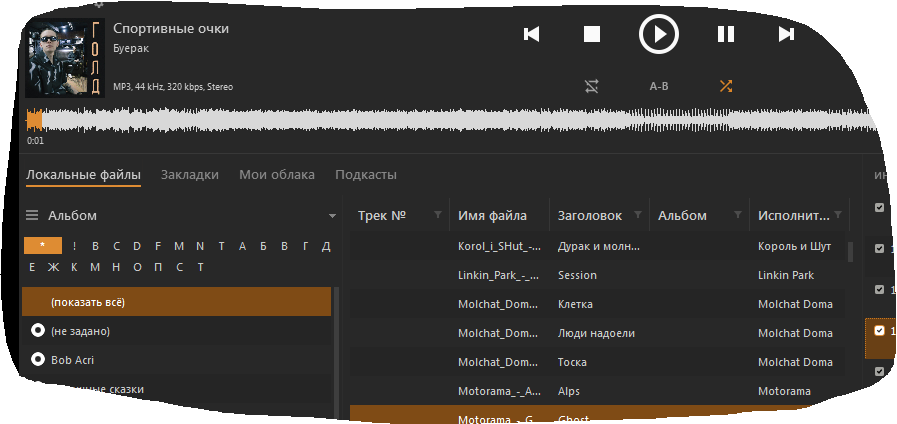Open the Мои облака tab
Image resolution: width=897 pixels, height=424 pixels.
pos(277,175)
